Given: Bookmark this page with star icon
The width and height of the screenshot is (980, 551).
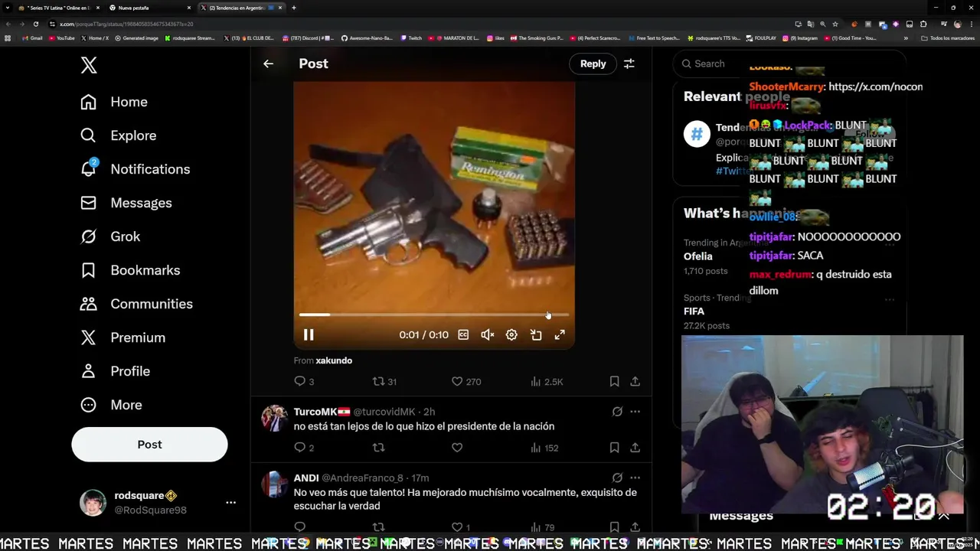Looking at the screenshot, I should 835,24.
